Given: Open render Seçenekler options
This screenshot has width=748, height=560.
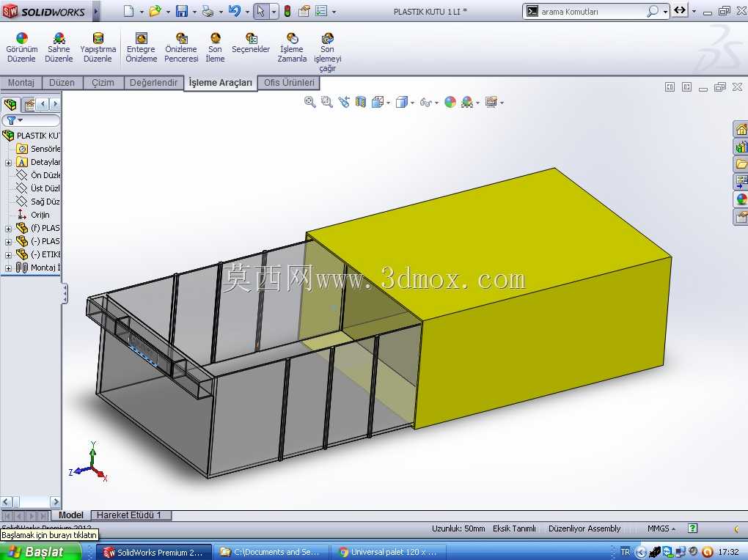Looking at the screenshot, I should point(251,43).
